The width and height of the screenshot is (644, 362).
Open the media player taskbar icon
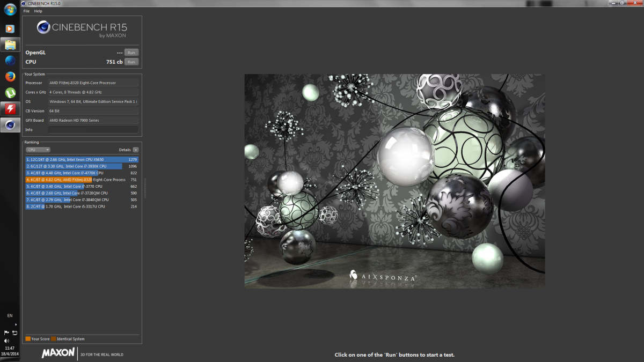pyautogui.click(x=10, y=28)
